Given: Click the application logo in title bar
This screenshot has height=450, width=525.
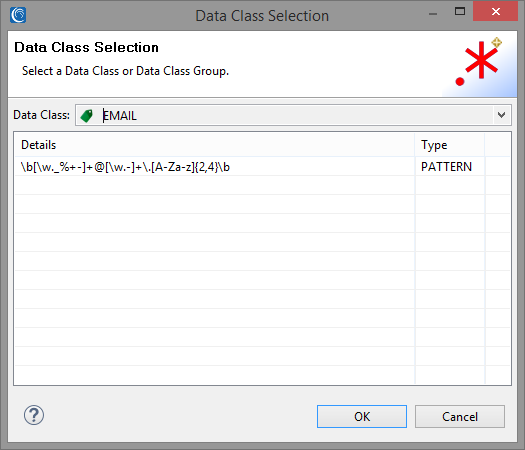Looking at the screenshot, I should coord(18,15).
